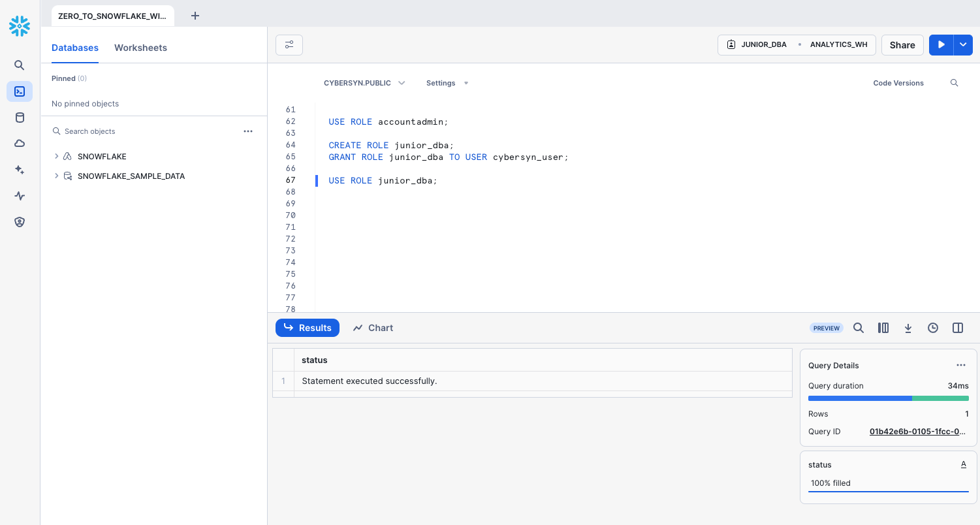Expand the SNOWFLAKE database tree item
Image resolution: width=980 pixels, height=525 pixels.
(x=56, y=156)
